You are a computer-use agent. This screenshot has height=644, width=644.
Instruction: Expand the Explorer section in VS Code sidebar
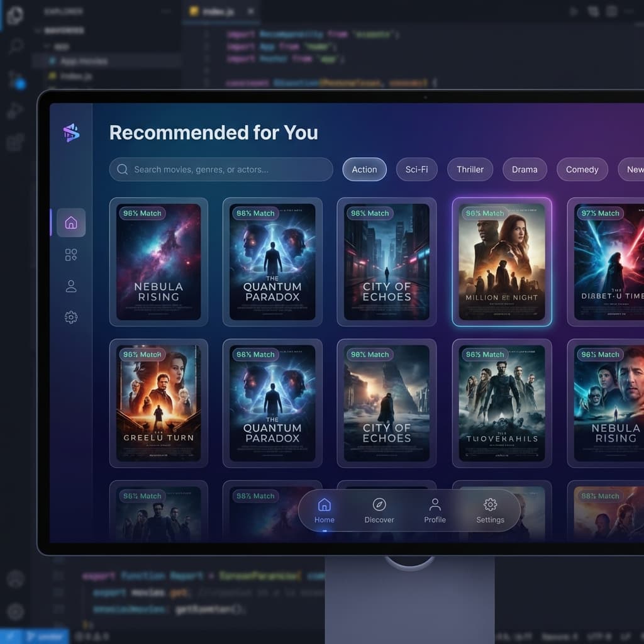pos(63,11)
